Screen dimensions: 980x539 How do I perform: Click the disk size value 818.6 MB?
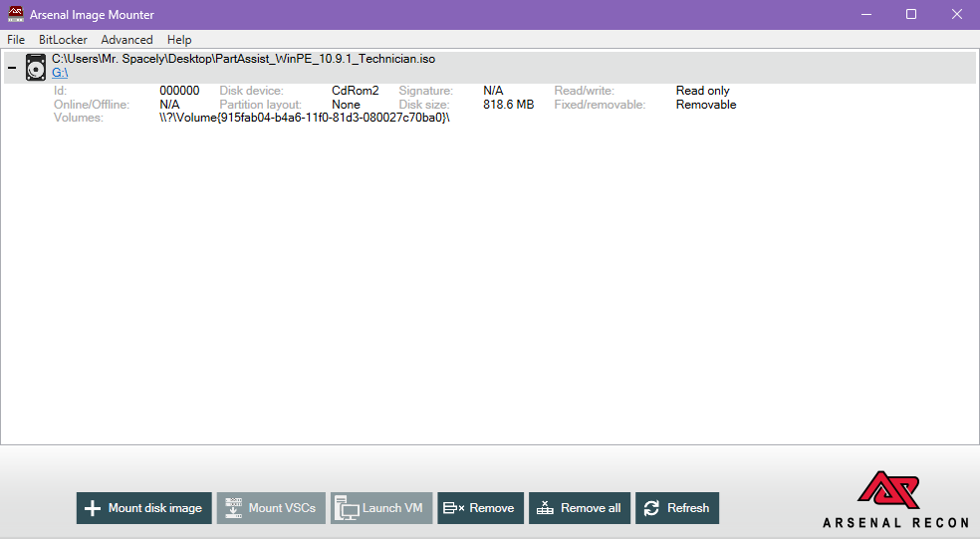[x=509, y=105]
